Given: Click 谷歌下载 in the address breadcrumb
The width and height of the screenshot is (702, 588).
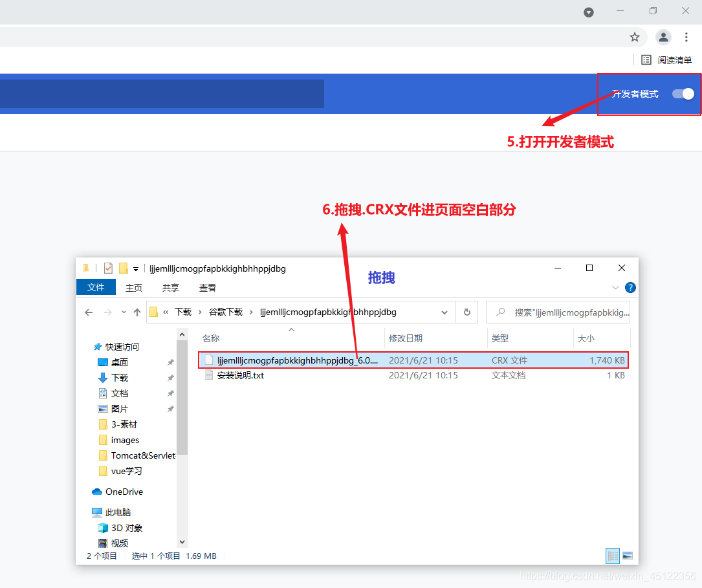Looking at the screenshot, I should [x=226, y=312].
